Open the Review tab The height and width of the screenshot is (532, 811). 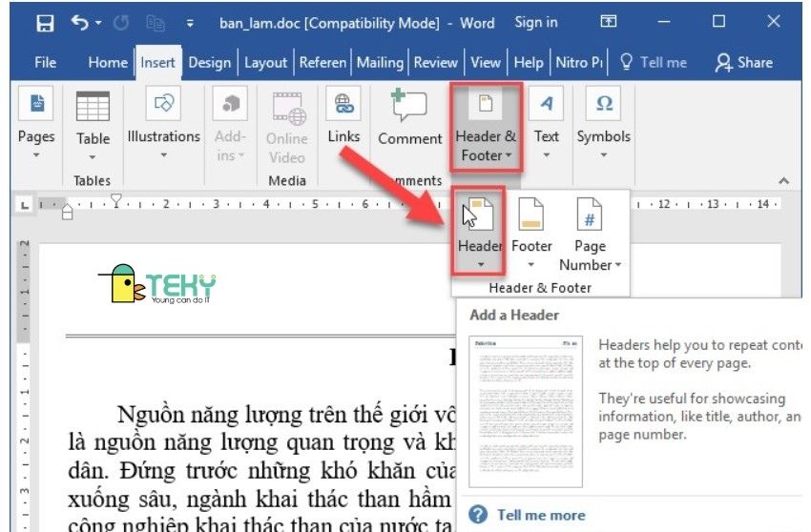coord(435,63)
